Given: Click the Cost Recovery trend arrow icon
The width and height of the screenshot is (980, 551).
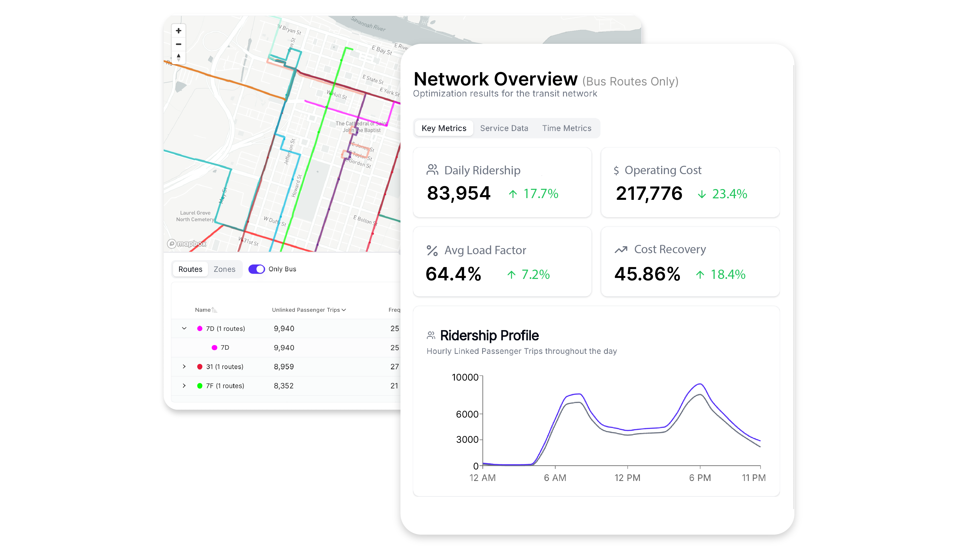Looking at the screenshot, I should [621, 250].
